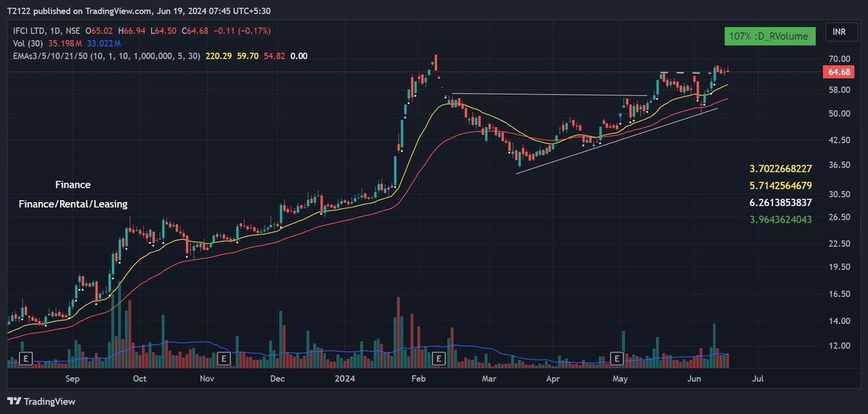Select the horizontal white resistance trendline
868x414 pixels.
click(548, 95)
